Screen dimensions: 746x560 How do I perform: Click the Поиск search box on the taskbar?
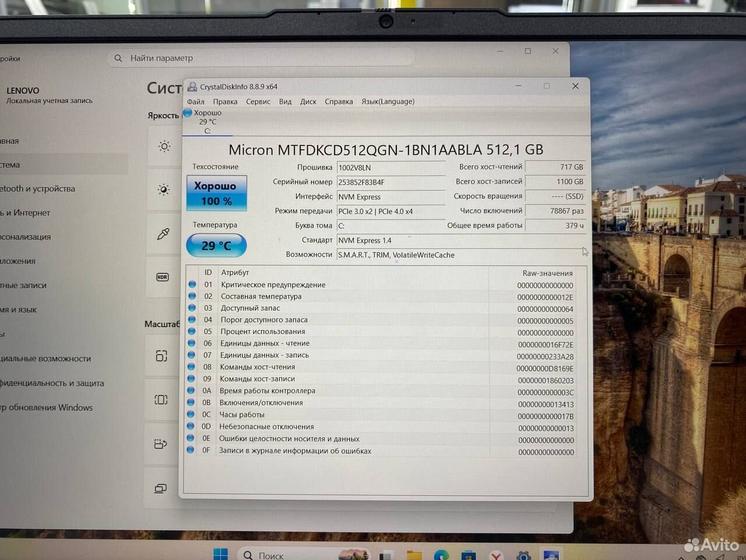303,555
